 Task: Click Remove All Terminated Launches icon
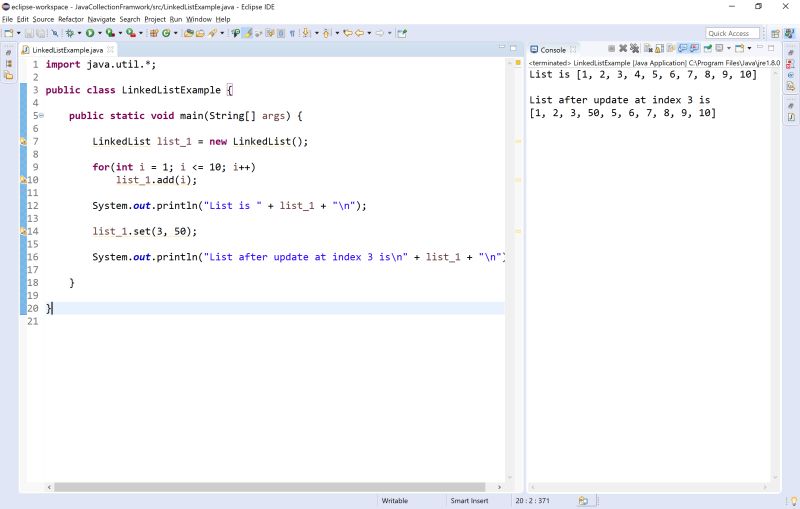[634, 48]
